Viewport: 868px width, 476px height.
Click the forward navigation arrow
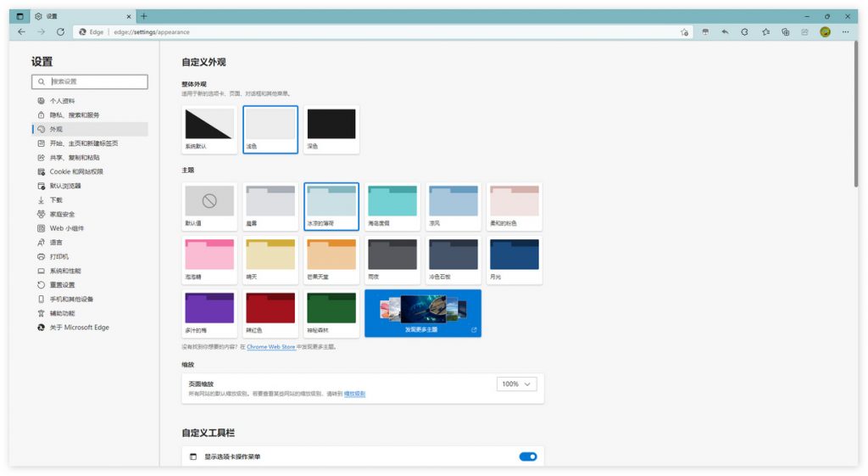[x=41, y=32]
